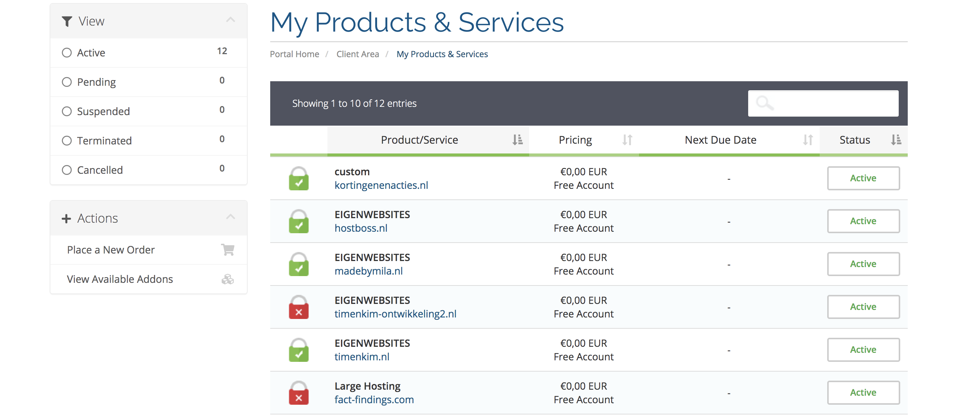Collapse the View panel chevron
This screenshot has width=980, height=416.
(231, 20)
